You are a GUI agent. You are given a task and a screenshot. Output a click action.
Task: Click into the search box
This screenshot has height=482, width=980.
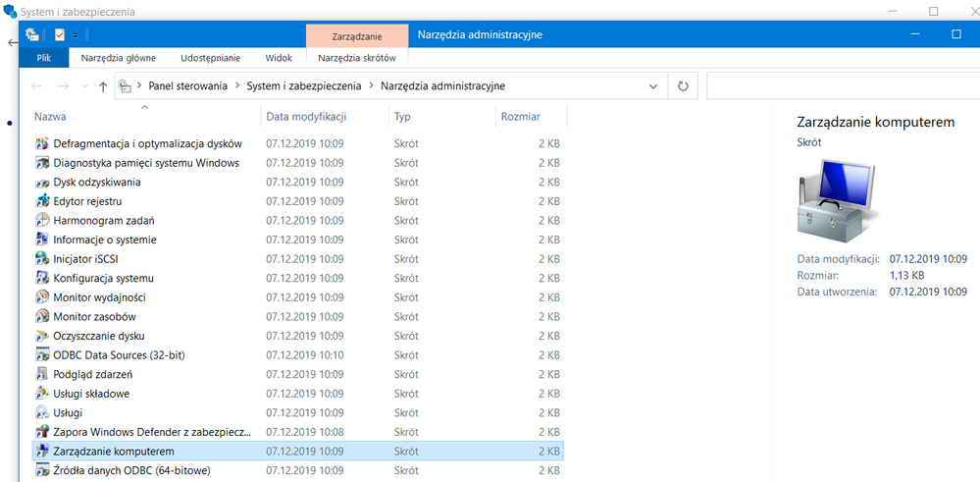(843, 86)
